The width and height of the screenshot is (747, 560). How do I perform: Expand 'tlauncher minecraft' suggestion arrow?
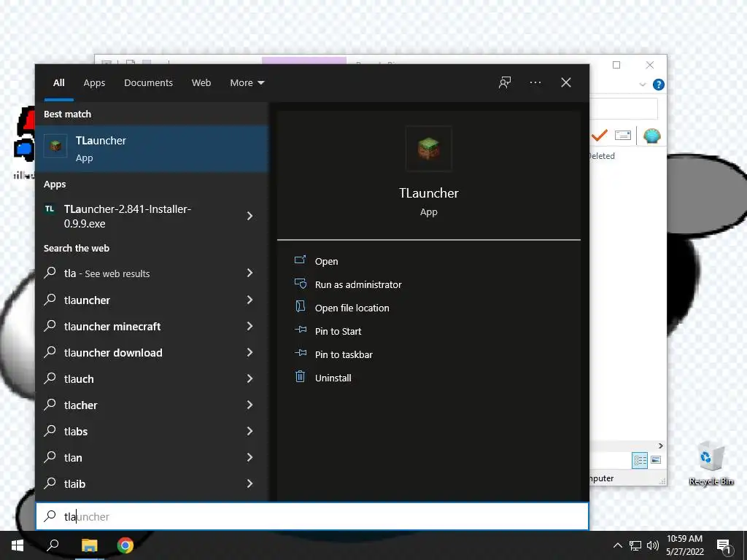249,326
